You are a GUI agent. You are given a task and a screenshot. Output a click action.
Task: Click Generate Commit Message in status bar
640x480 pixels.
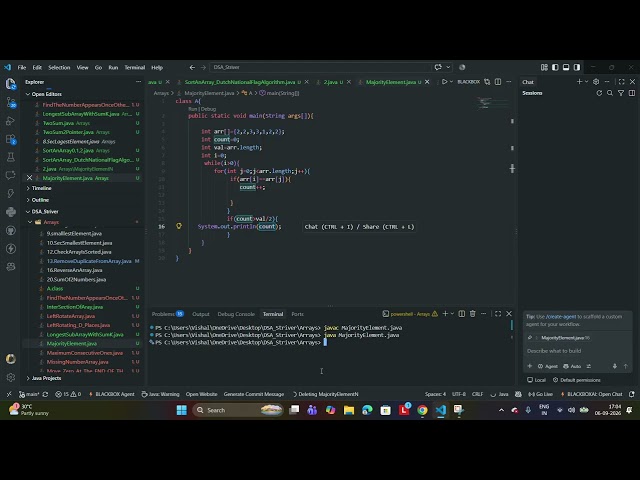(253, 394)
